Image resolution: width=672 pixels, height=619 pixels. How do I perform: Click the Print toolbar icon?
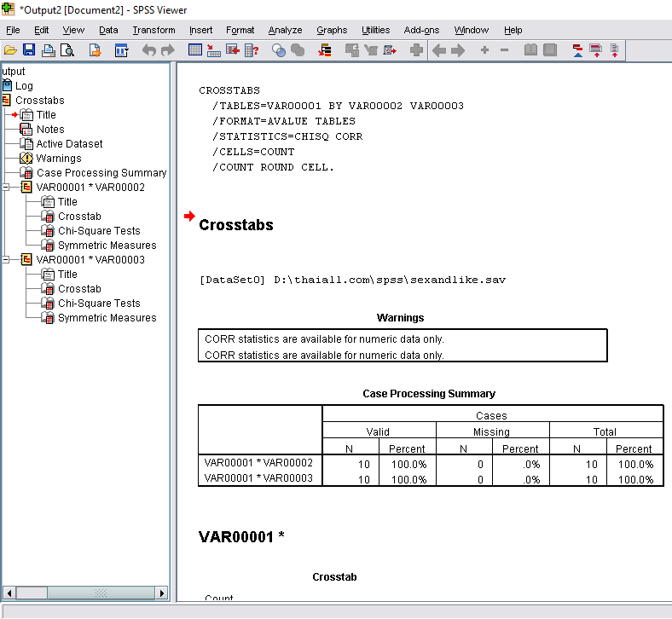click(49, 50)
